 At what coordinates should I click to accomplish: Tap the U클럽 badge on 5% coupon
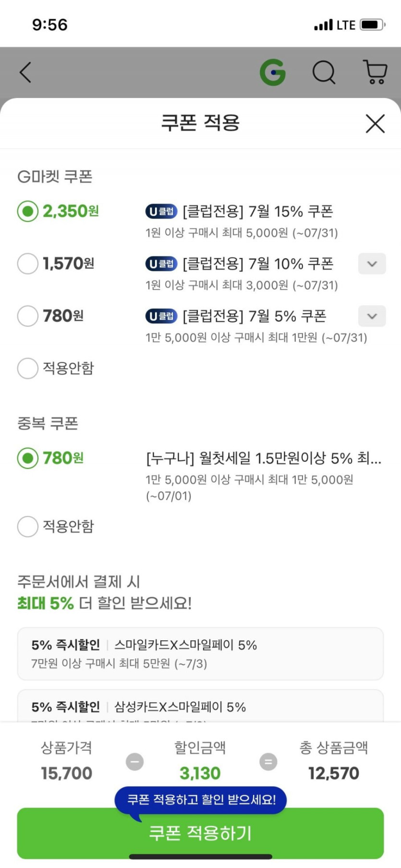coord(161,316)
